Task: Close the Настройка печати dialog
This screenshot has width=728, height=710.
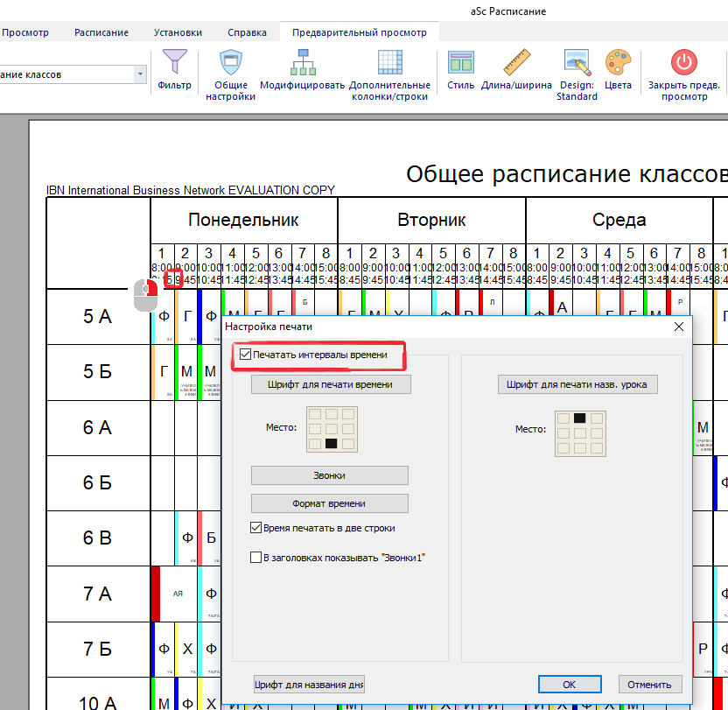Action: point(678,327)
